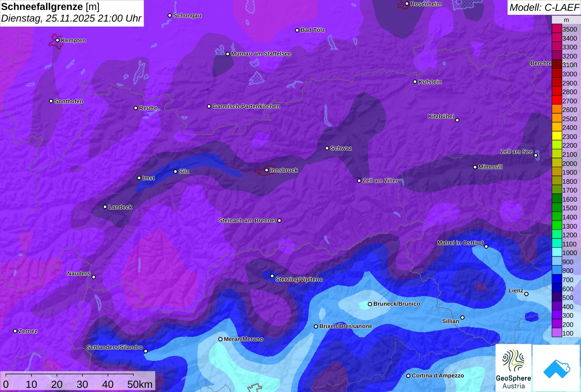The height and width of the screenshot is (392, 581).
Task: Click the Garmisch-Partenkirchen label
Action: [246, 106]
